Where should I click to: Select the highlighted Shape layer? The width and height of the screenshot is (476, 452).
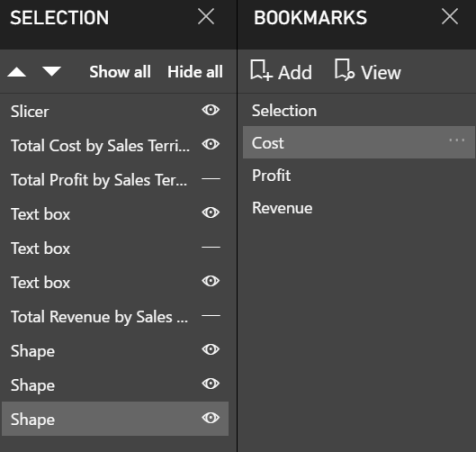(115, 419)
